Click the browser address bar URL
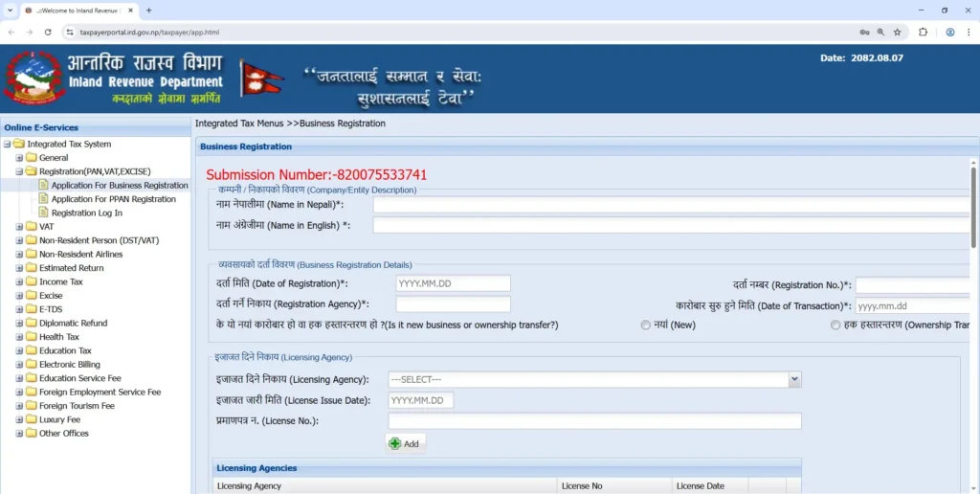980x494 pixels. (149, 32)
